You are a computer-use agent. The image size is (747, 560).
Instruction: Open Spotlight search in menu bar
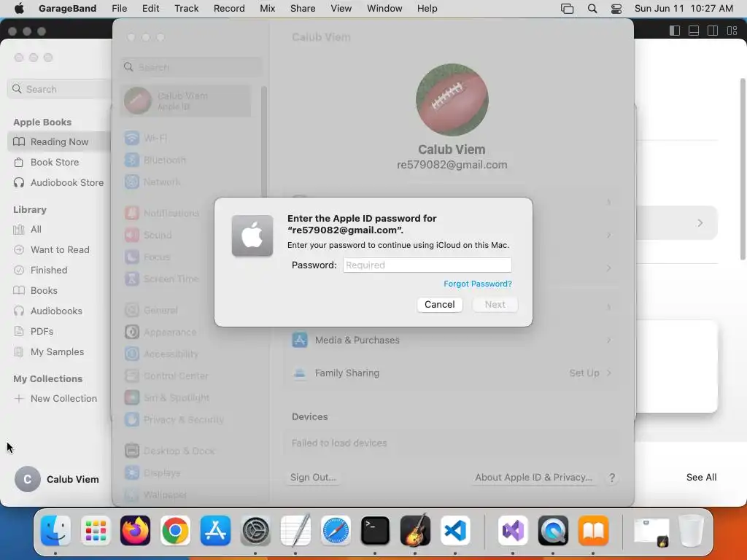tap(592, 9)
